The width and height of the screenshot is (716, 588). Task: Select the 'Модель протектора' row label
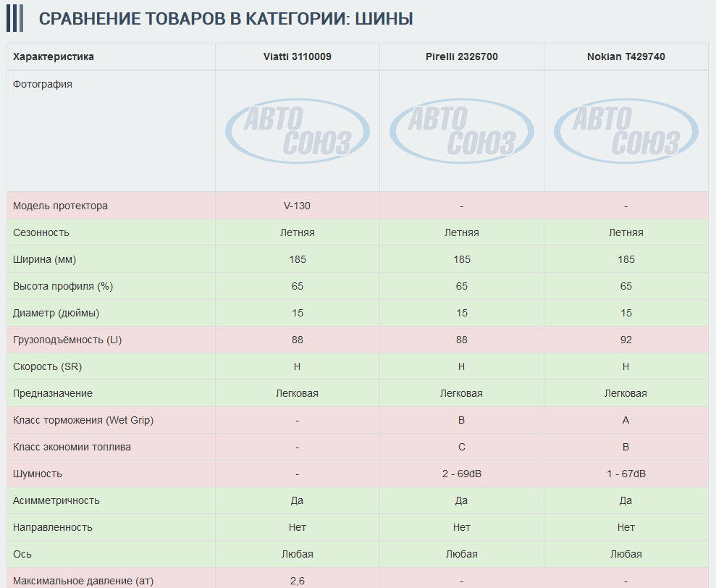(60, 206)
